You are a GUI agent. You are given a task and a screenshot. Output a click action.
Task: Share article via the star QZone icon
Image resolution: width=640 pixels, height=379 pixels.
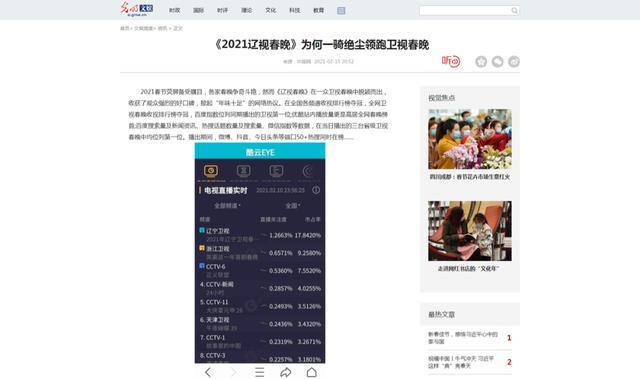[481, 62]
